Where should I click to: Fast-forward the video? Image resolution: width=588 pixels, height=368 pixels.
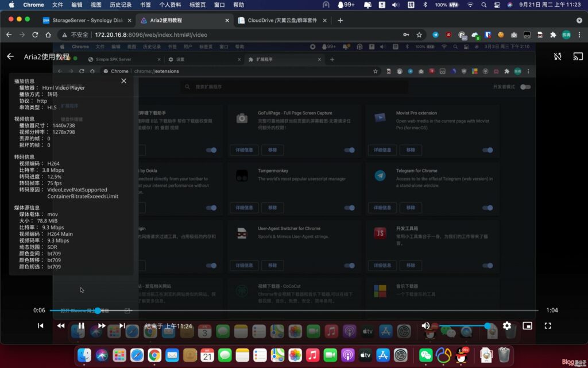tap(102, 325)
